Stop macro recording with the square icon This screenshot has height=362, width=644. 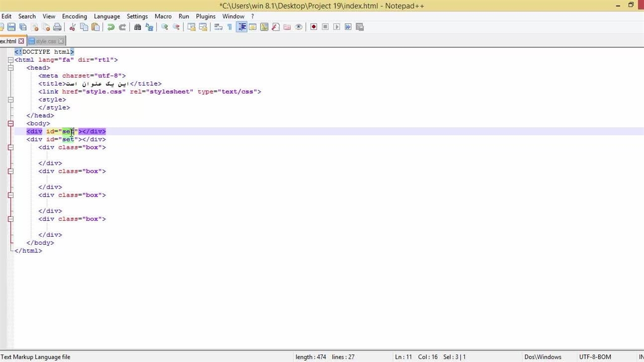pos(326,27)
